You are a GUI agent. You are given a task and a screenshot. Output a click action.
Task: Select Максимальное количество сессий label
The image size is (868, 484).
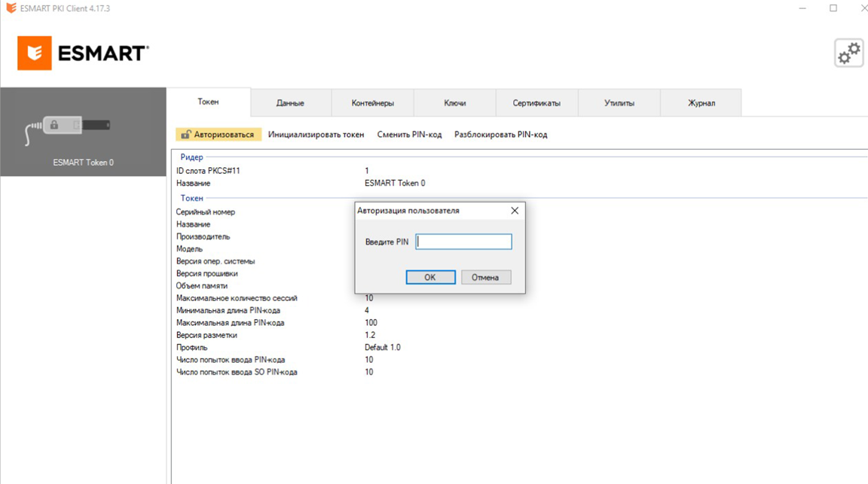[237, 298]
